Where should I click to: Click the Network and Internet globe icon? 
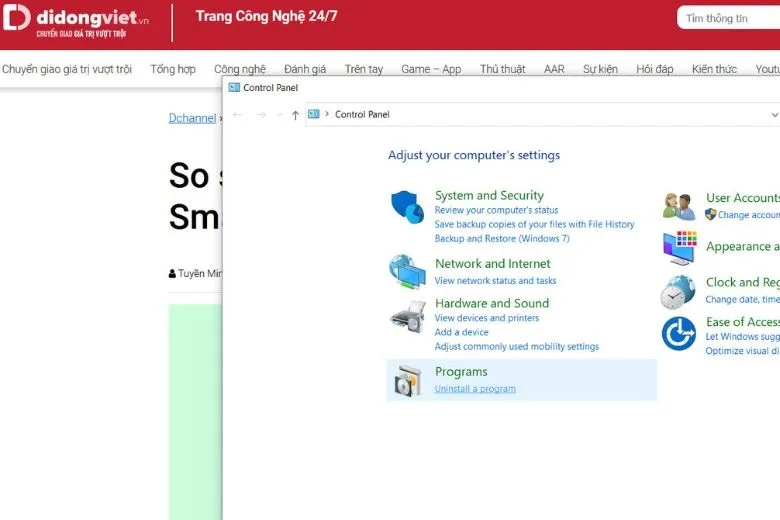(x=407, y=272)
